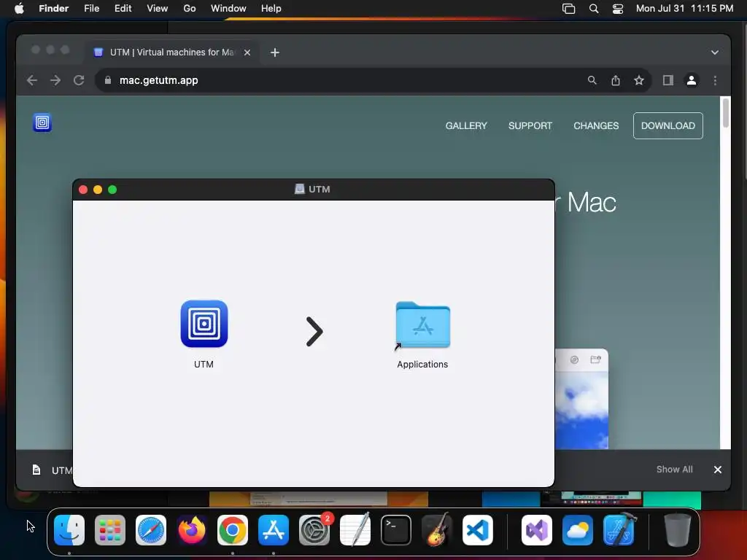Click the Applications folder shortcut icon
Screen dimensions: 747x560
pyautogui.click(x=422, y=326)
